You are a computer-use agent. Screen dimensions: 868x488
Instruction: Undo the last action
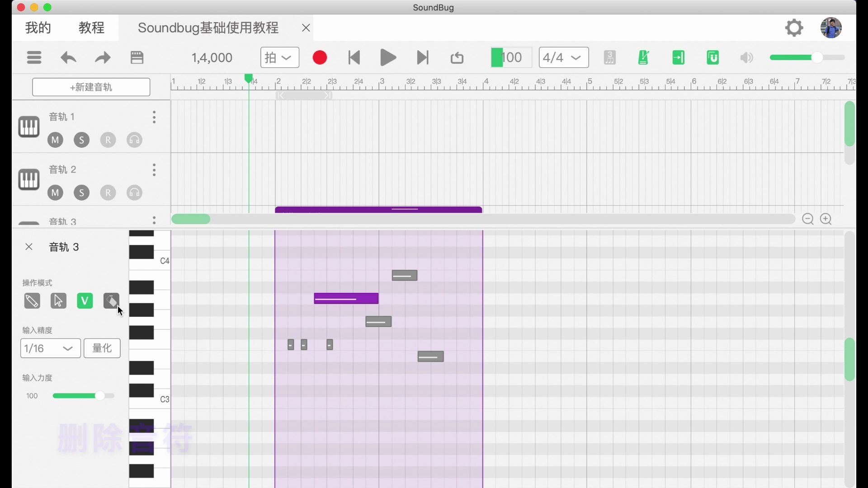tap(68, 57)
